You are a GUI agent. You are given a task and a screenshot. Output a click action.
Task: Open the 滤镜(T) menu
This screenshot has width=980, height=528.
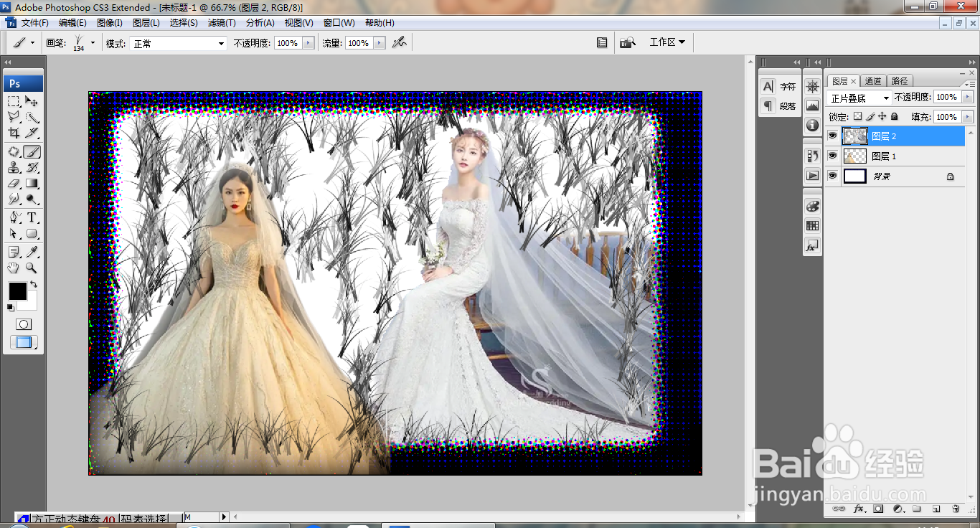tap(222, 23)
